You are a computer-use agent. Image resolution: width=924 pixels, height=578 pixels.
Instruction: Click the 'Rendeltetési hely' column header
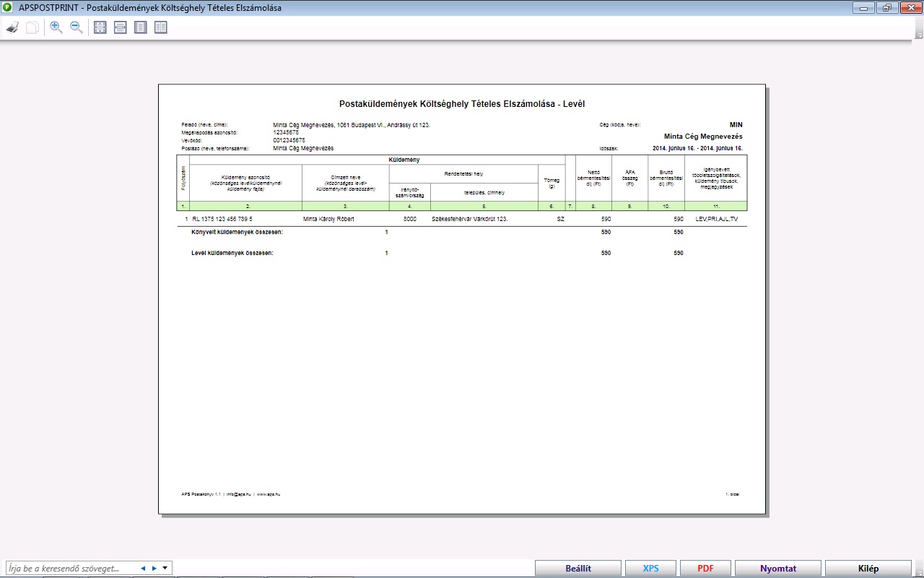(x=463, y=173)
